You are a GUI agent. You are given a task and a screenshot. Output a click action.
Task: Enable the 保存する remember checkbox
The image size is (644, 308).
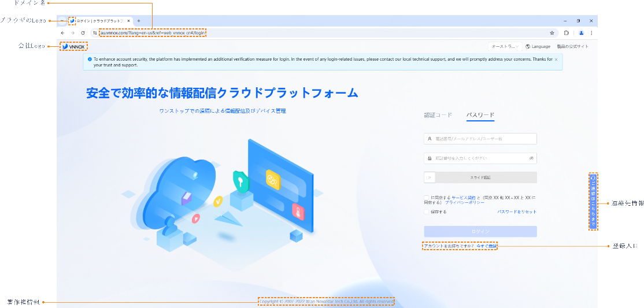click(x=426, y=212)
